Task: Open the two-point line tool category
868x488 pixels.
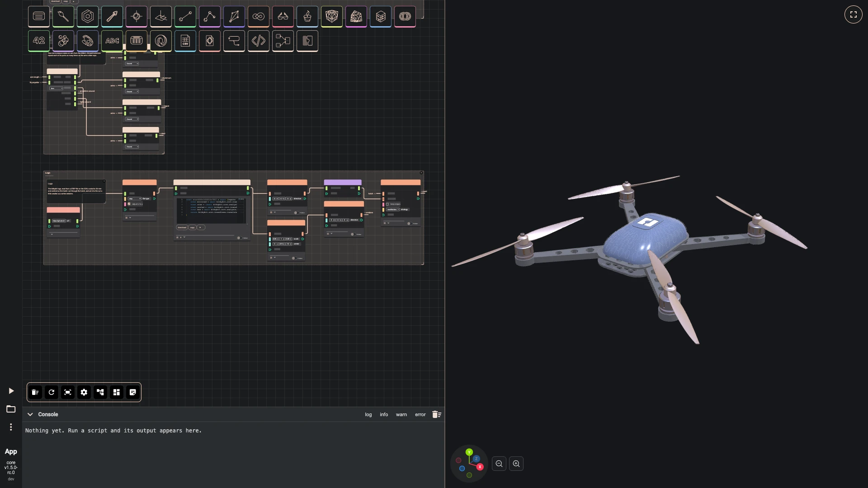Action: point(185,16)
